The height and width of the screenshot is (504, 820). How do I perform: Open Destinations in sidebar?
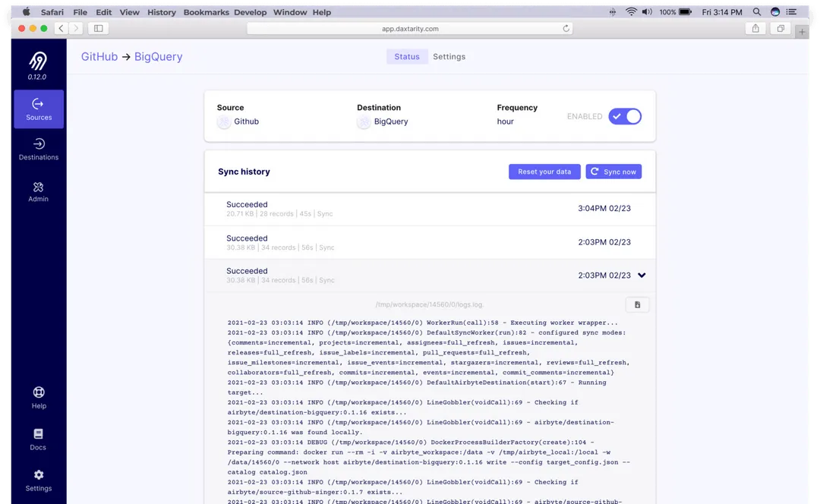pyautogui.click(x=39, y=149)
